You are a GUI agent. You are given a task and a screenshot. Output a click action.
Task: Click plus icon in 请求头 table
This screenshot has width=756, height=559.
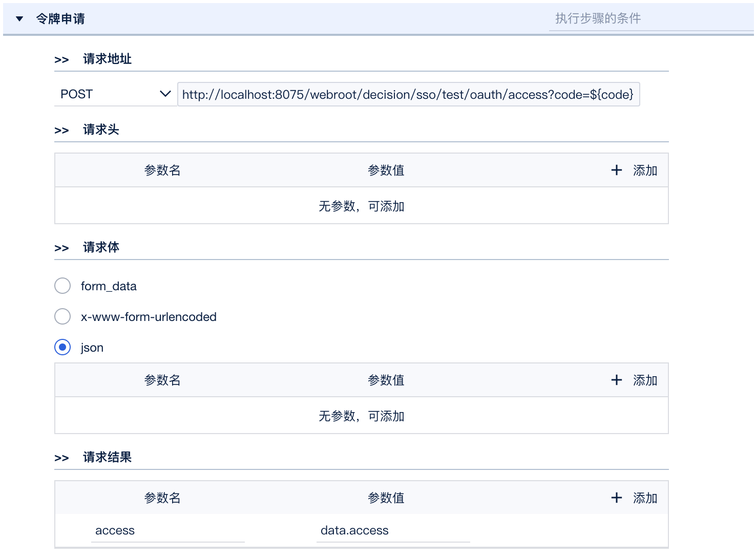pyautogui.click(x=617, y=170)
